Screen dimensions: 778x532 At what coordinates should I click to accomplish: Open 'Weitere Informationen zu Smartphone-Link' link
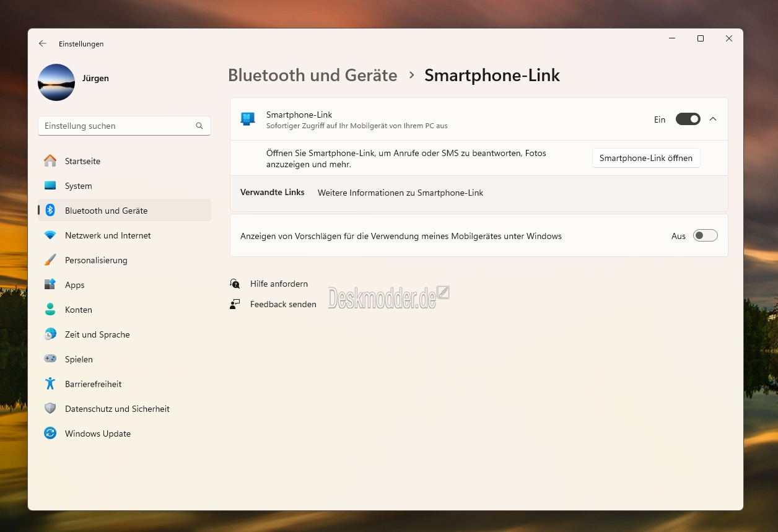click(400, 193)
